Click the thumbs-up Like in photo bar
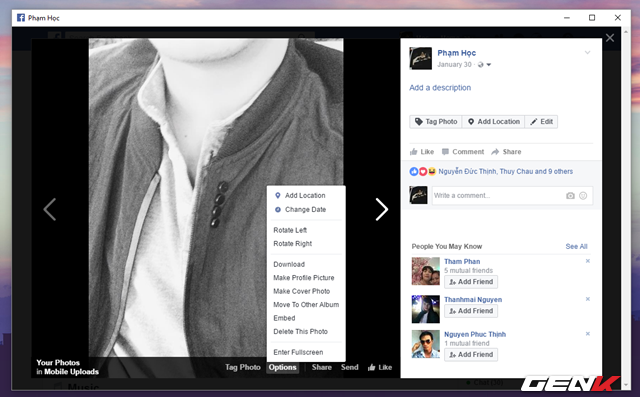The height and width of the screenshot is (397, 640). tap(380, 367)
